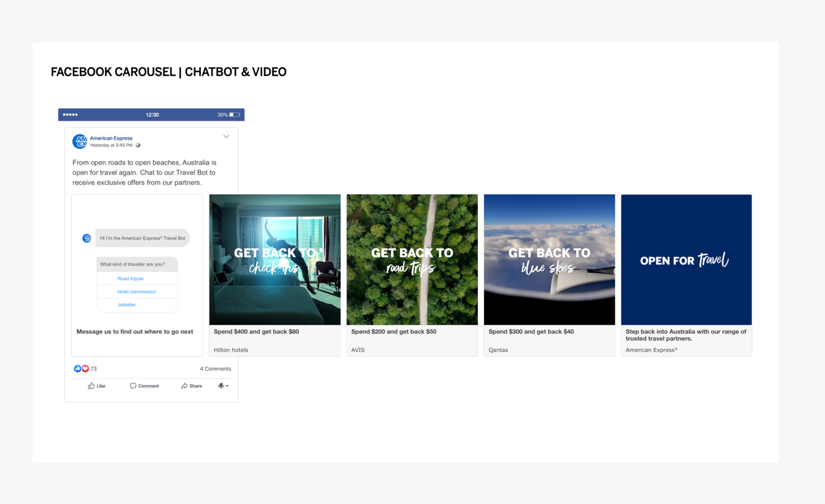
Task: Click Step back into Australia headline
Action: pos(686,335)
